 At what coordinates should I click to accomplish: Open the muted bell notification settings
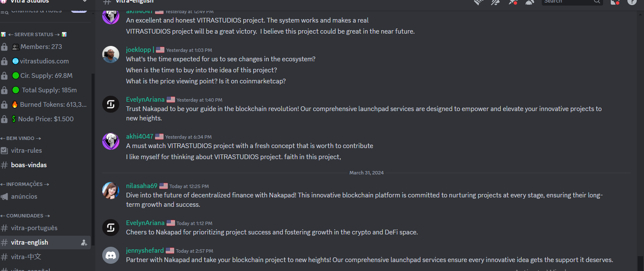pyautogui.click(x=495, y=2)
